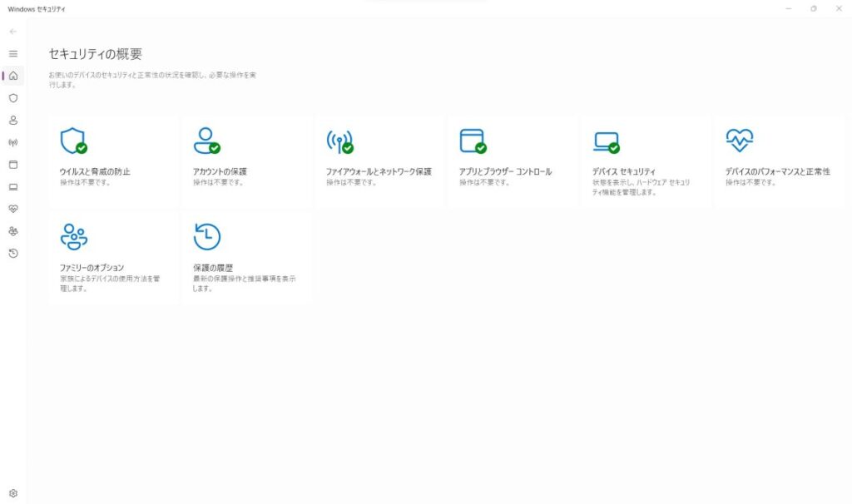852x504 pixels.
Task: Open the ウイルスと脅威の防止 link
Action: tap(95, 171)
